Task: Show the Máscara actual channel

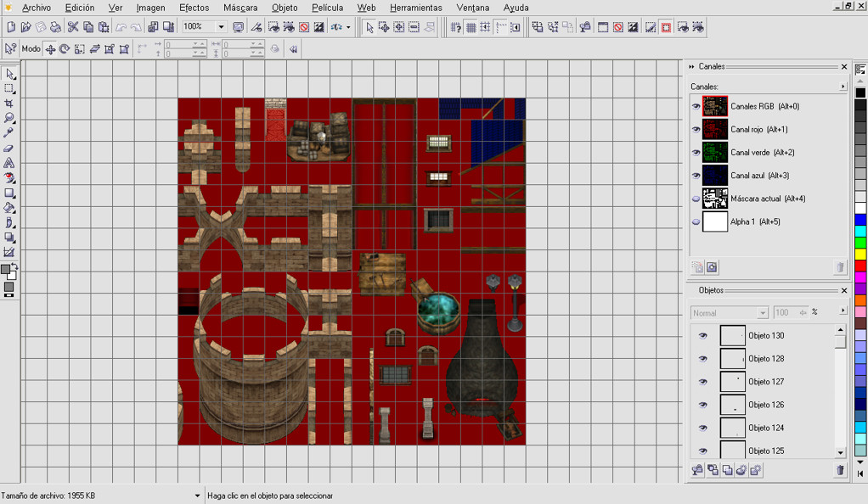Action: (x=696, y=199)
